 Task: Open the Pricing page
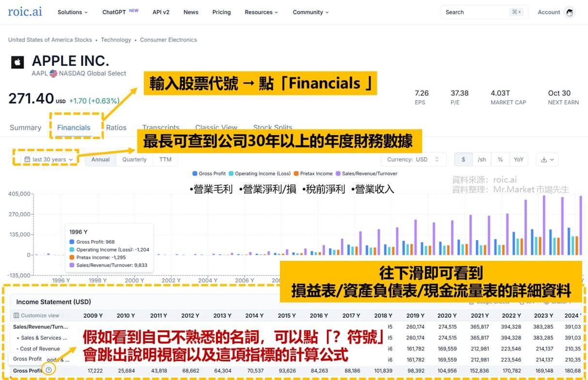[221, 12]
